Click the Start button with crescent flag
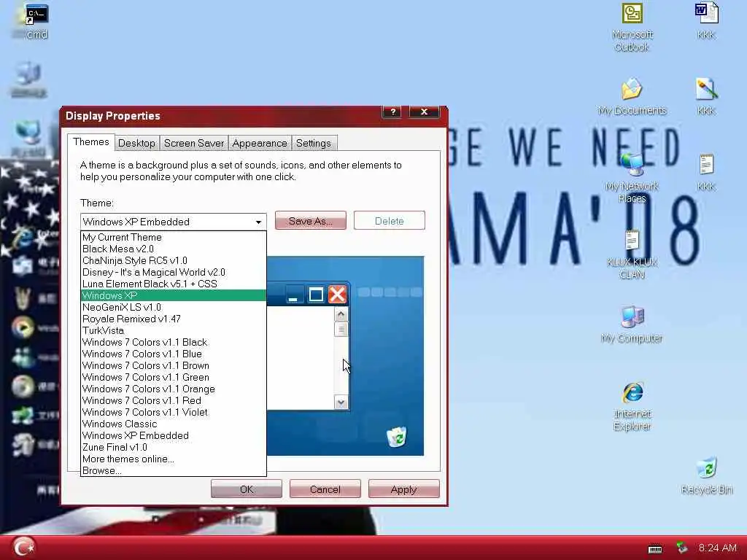 click(23, 547)
